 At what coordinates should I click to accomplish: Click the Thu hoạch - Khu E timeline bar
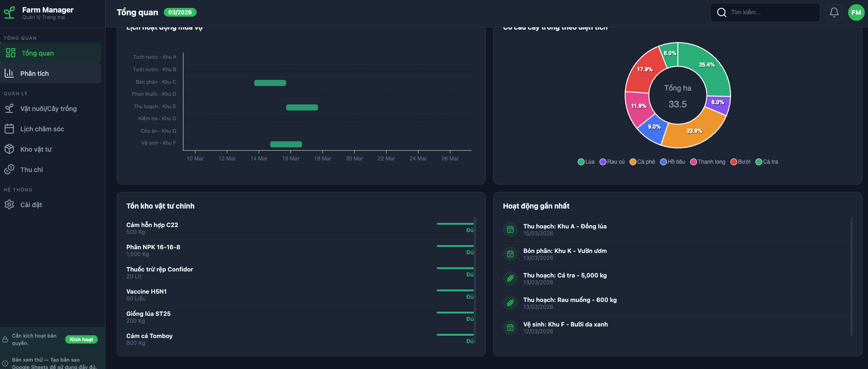click(x=302, y=108)
